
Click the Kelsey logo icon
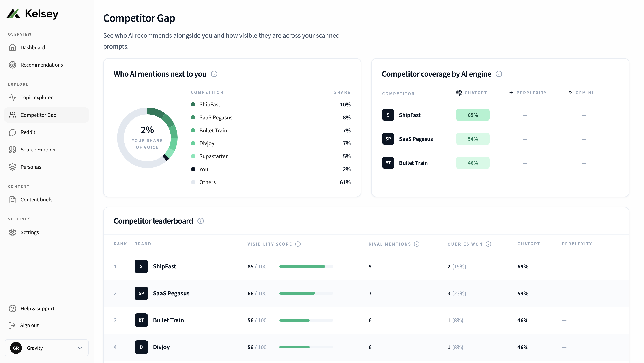click(13, 14)
